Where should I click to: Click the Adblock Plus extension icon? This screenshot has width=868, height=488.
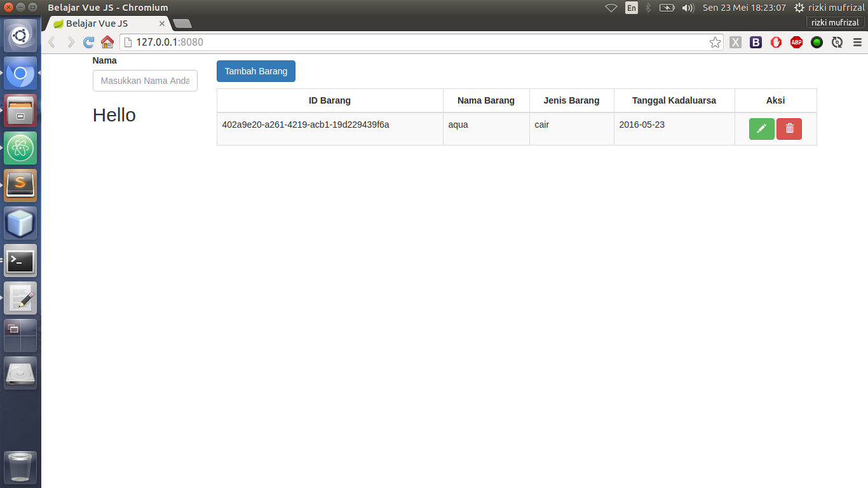[x=796, y=42]
